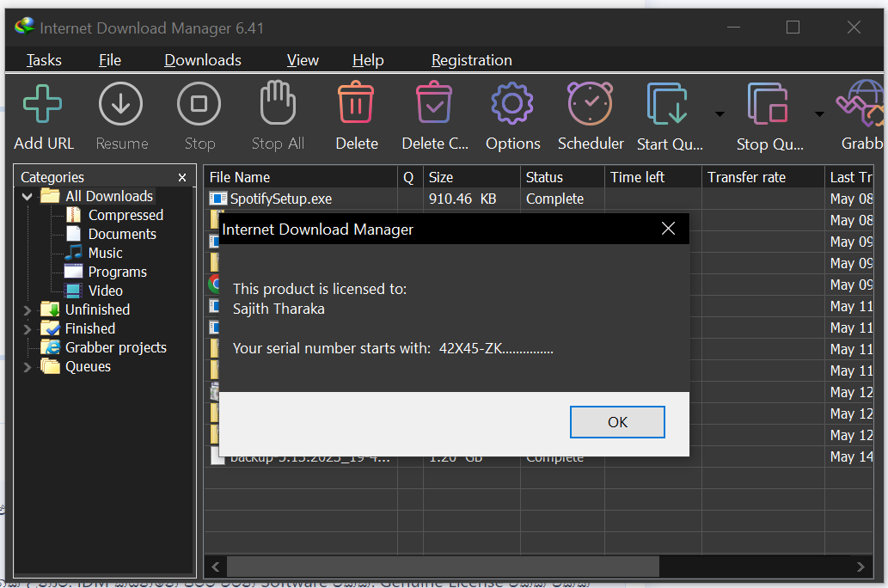The height and width of the screenshot is (588, 888).
Task: Click the Delete trash icon
Action: [356, 102]
